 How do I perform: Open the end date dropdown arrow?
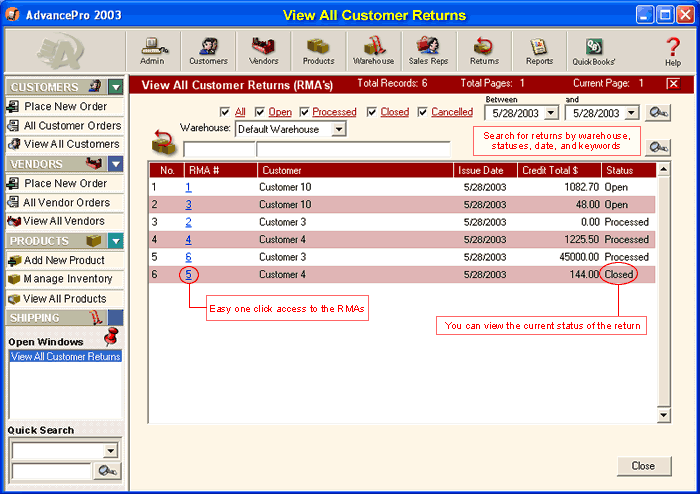pyautogui.click(x=631, y=113)
